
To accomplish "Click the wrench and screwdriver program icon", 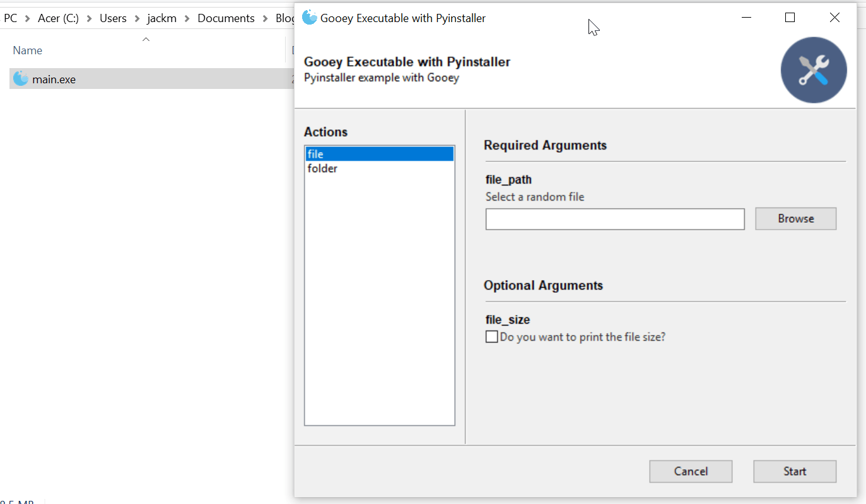I will (814, 70).
